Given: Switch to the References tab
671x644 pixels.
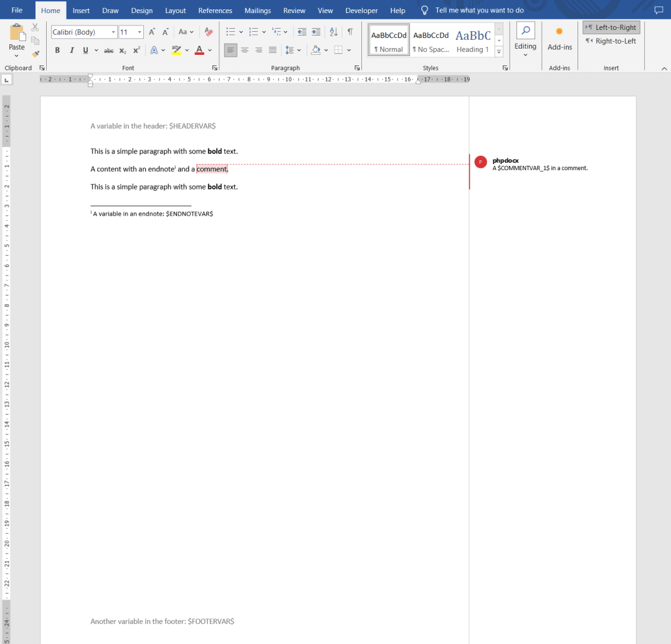Looking at the screenshot, I should 215,11.
